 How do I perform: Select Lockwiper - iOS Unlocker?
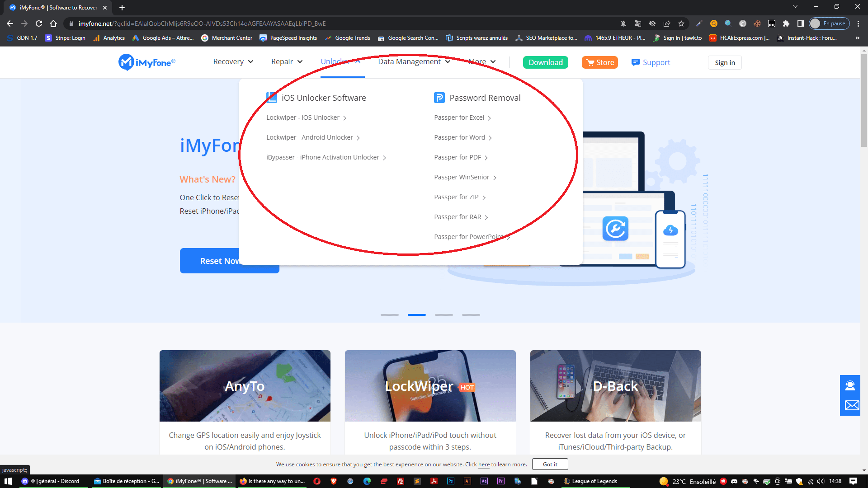307,117
